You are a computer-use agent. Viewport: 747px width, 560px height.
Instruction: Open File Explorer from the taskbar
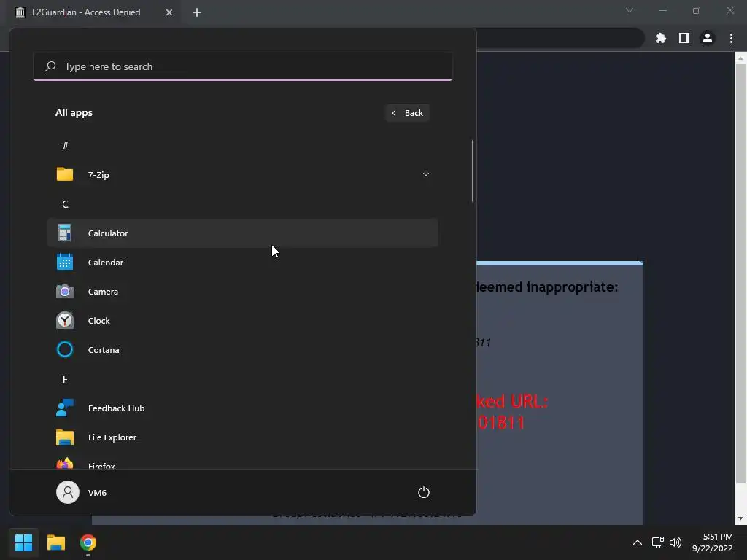(55, 542)
